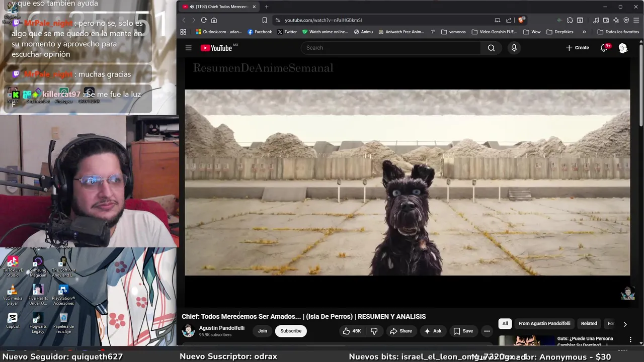The image size is (644, 362).
Task: Click the YouTube search magnifier button
Action: point(491,48)
